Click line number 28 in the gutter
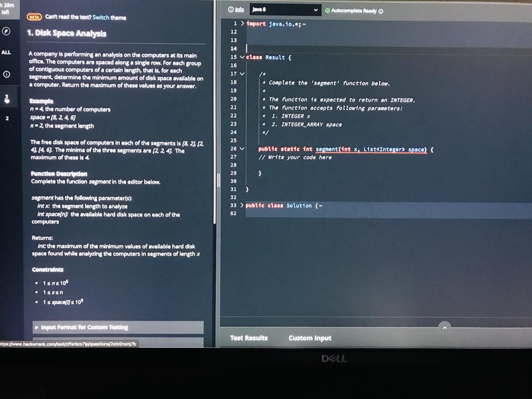 234,165
